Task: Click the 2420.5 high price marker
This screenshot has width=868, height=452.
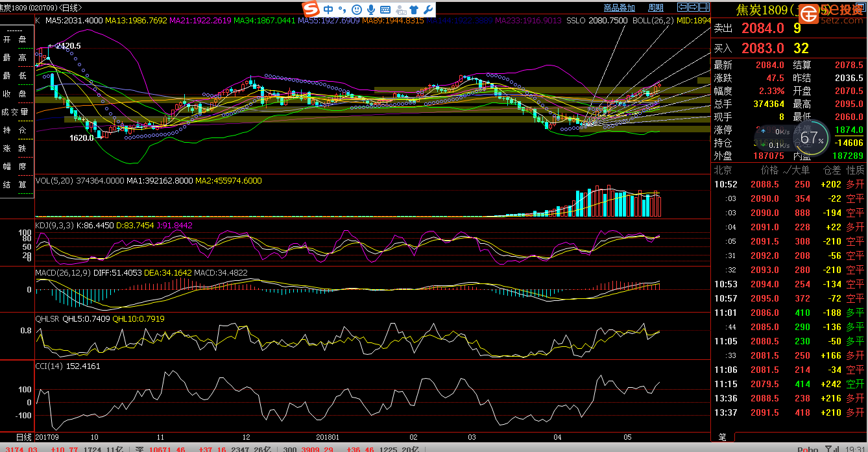Action: tap(68, 46)
